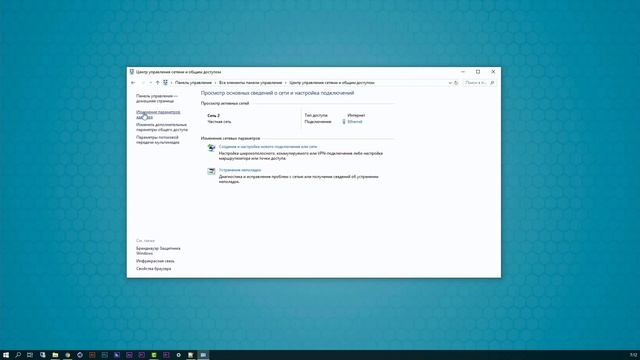Open the address bar history dropdown
Viewport: 640px width, 360px height.
(x=450, y=83)
